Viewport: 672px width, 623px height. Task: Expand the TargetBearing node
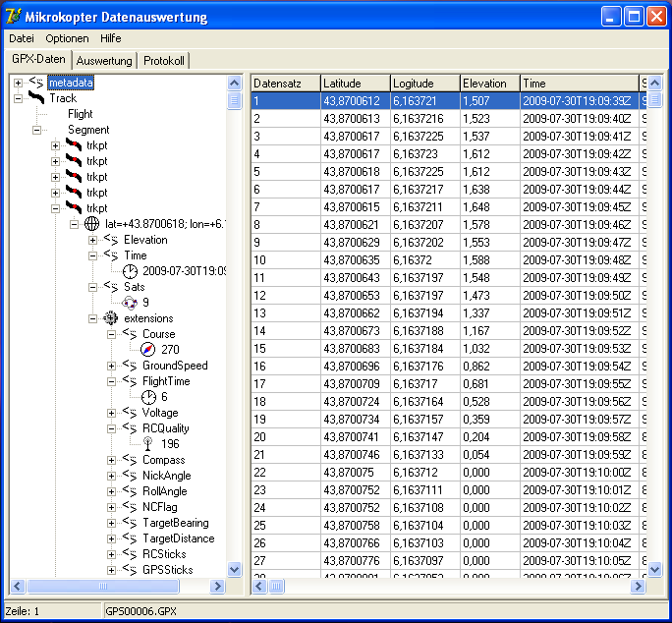pyautogui.click(x=112, y=523)
